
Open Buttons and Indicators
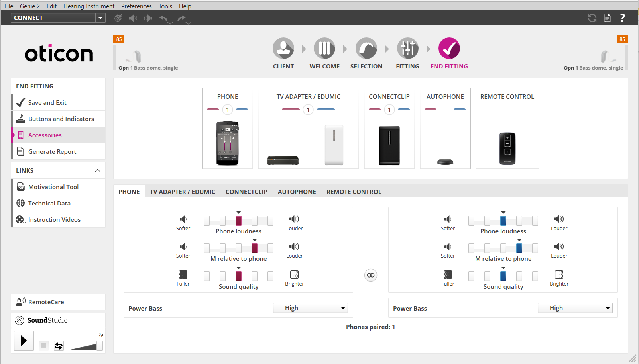[59, 119]
